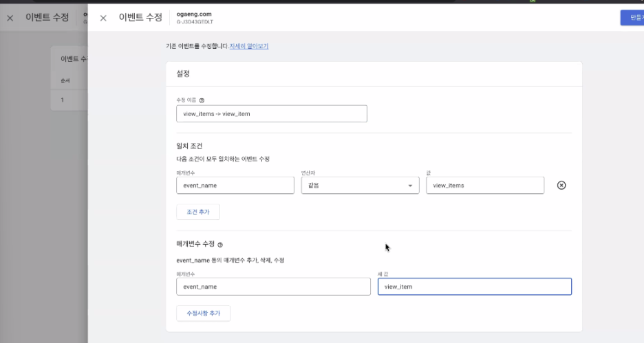
Task: Close the front 이벤트 수정 panel
Action: click(103, 18)
